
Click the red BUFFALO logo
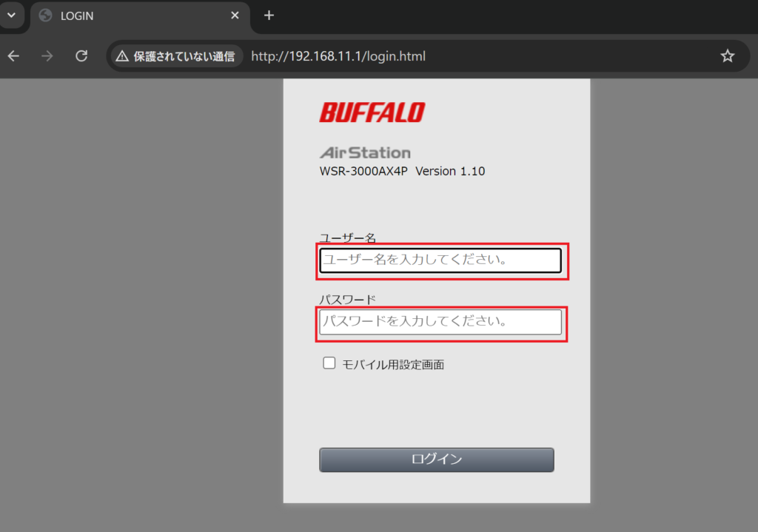pyautogui.click(x=372, y=112)
